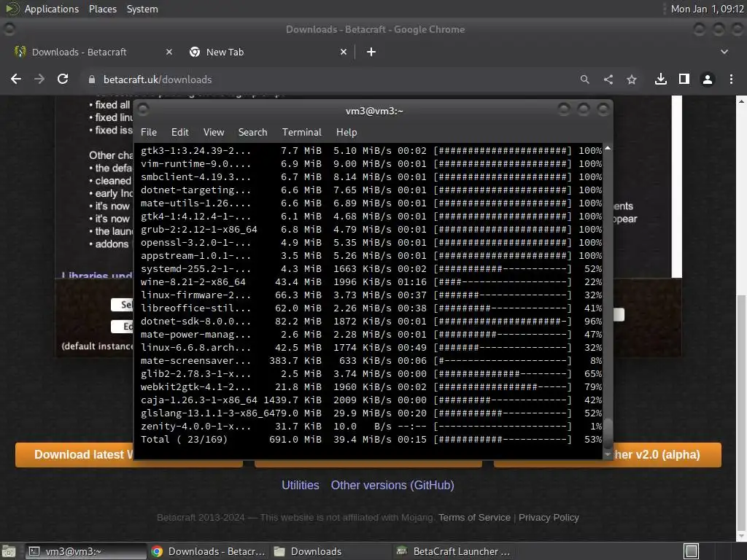Click the dotnet-sdk-8.0.0... terminal line
The image size is (747, 560).
click(371, 322)
